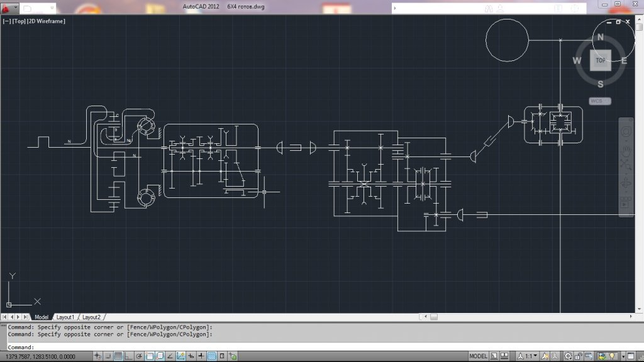644x362 pixels.
Task: Toggle Polar Tracking in status bar
Action: (x=138, y=356)
